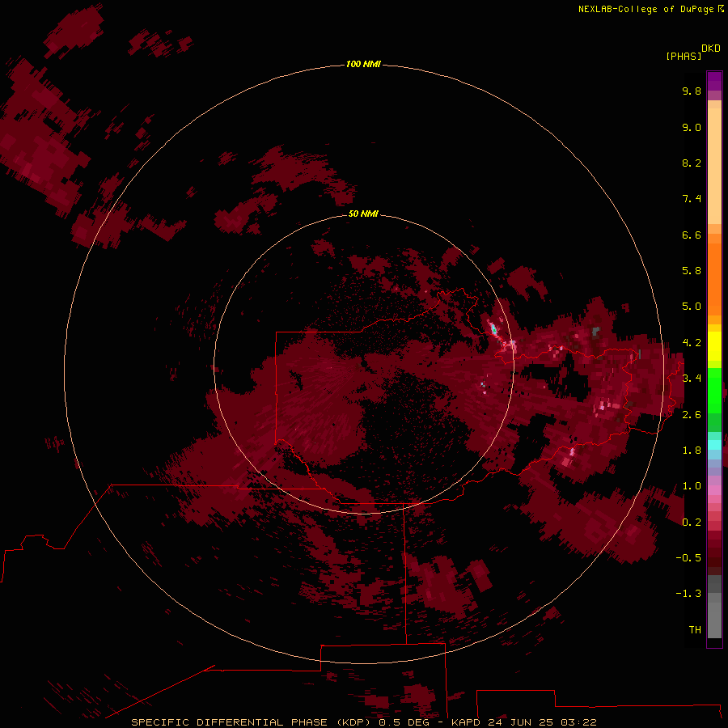Click the yellow segment of the color bar
This screenshot has width=728, height=728.
[x=714, y=346]
